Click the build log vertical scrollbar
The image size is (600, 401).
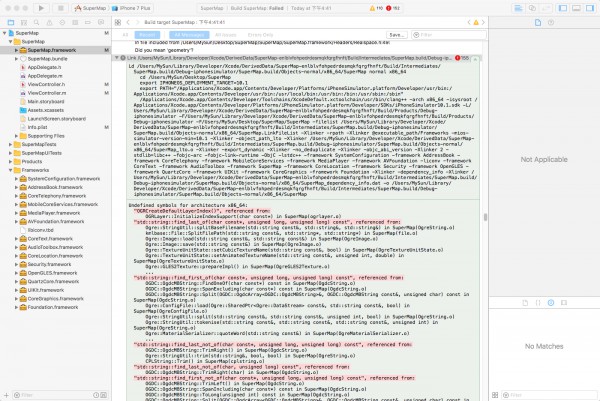[x=485, y=217]
